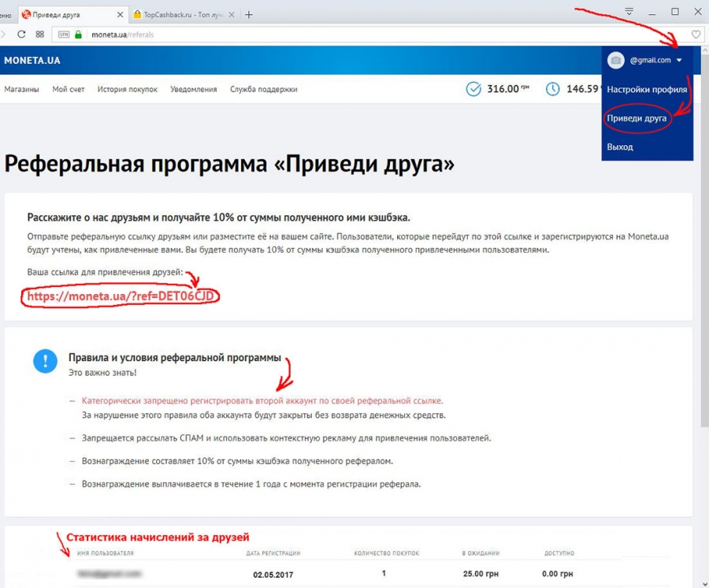Image resolution: width=709 pixels, height=588 pixels.
Task: Click referral link https://moneta.ua/?ref=DET06CJD
Action: coord(121,296)
